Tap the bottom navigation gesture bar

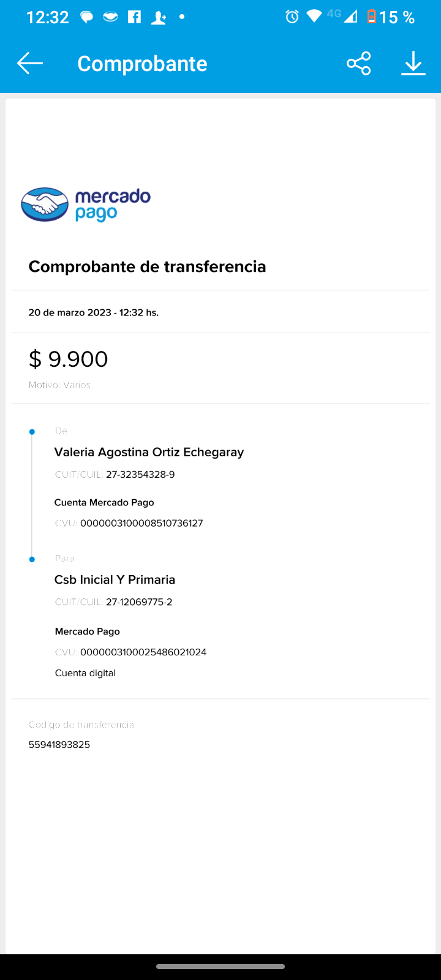pos(221,967)
